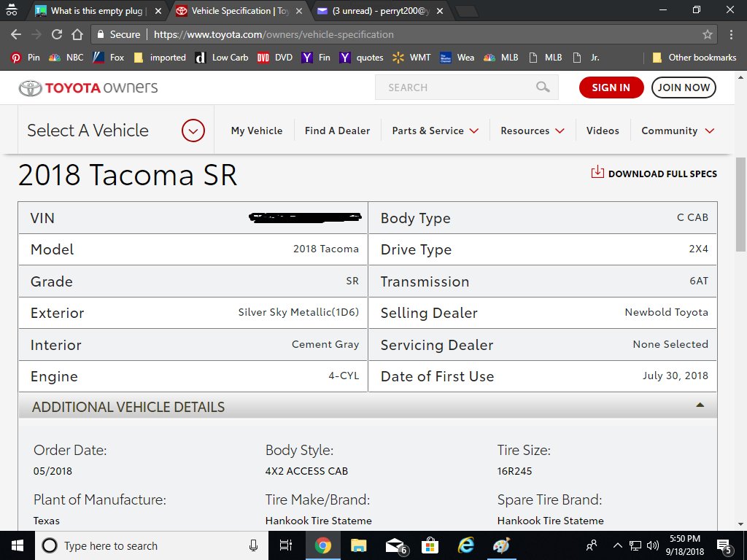Click the volume speaker tray icon
The height and width of the screenshot is (560, 747).
coord(653,545)
